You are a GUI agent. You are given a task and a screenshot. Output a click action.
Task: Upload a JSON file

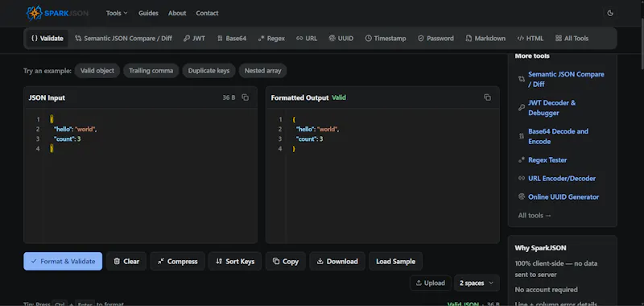coord(431,283)
